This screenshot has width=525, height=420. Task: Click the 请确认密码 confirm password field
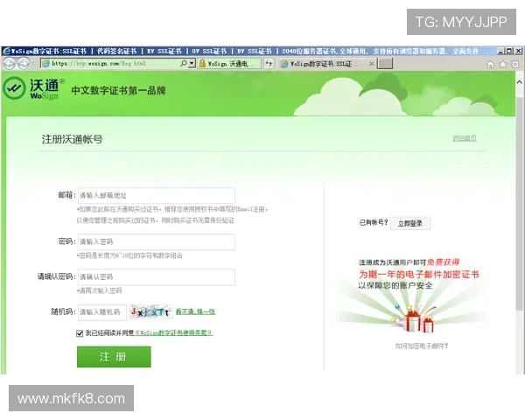coord(157,277)
